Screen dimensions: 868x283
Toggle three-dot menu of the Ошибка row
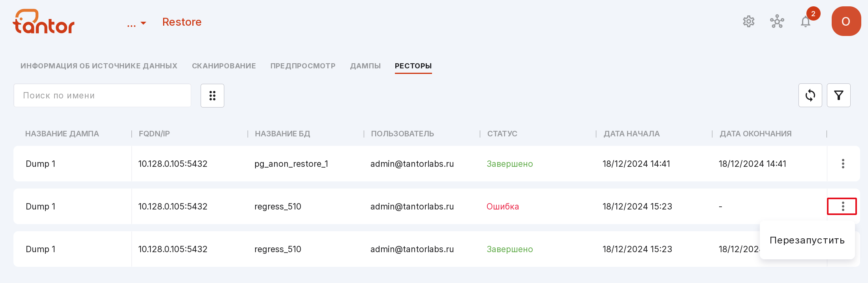842,206
